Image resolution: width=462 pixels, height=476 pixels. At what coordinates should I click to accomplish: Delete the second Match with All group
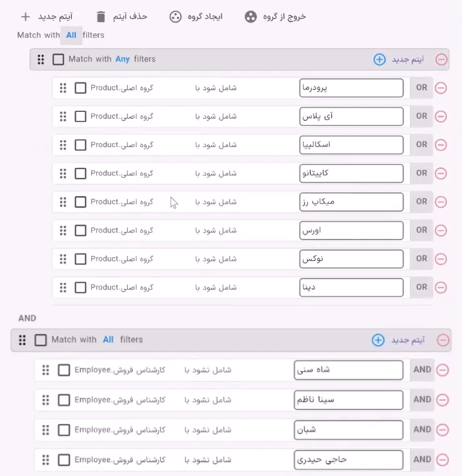(443, 340)
